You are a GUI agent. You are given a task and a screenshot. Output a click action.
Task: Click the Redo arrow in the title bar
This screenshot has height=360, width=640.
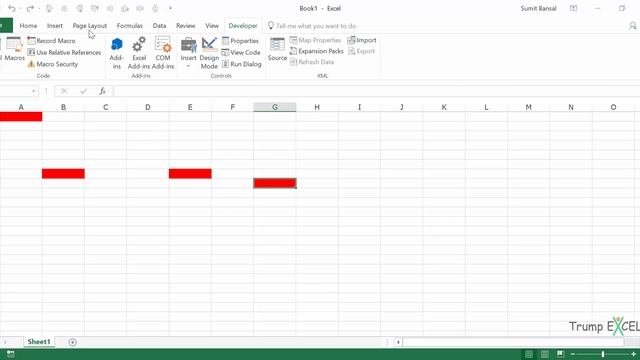[x=30, y=9]
